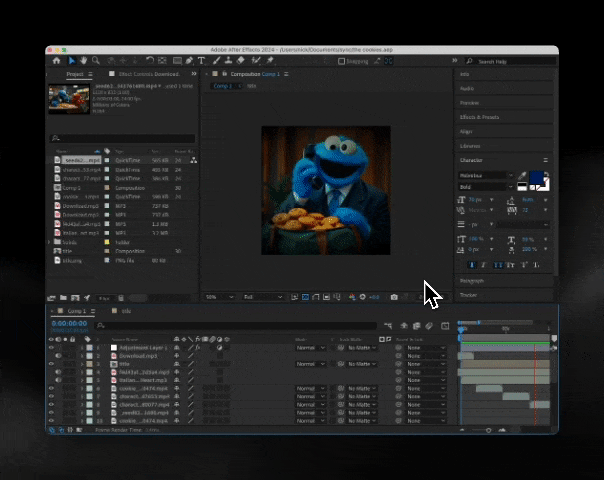This screenshot has width=604, height=480.
Task: Click the show channel color icon in viewer
Action: coord(352,297)
